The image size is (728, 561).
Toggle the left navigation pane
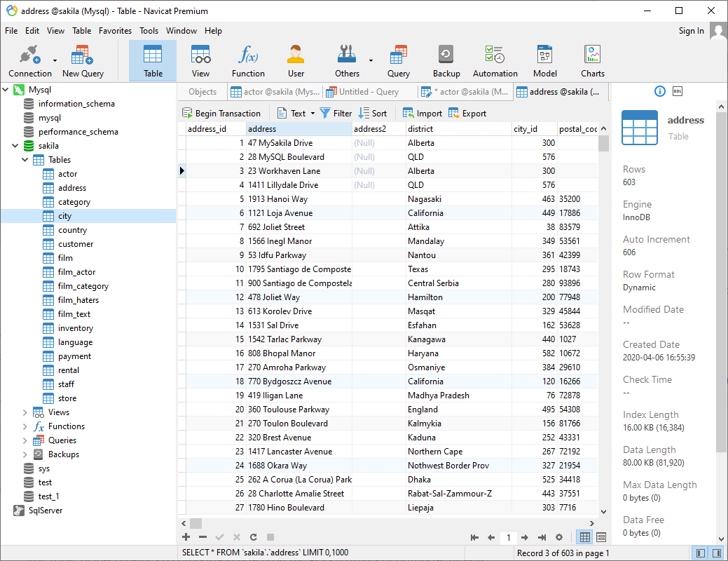[x=701, y=553]
